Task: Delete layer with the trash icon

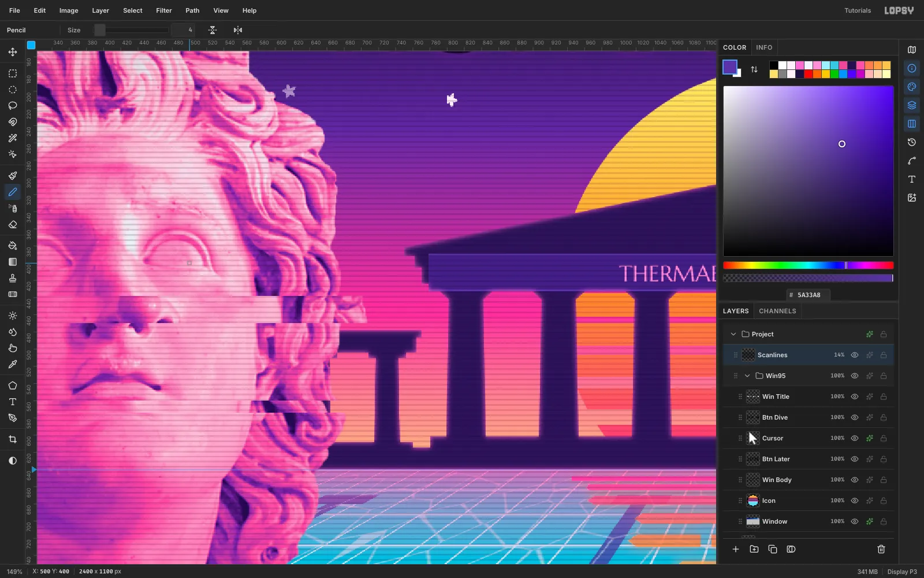Action: 881,549
